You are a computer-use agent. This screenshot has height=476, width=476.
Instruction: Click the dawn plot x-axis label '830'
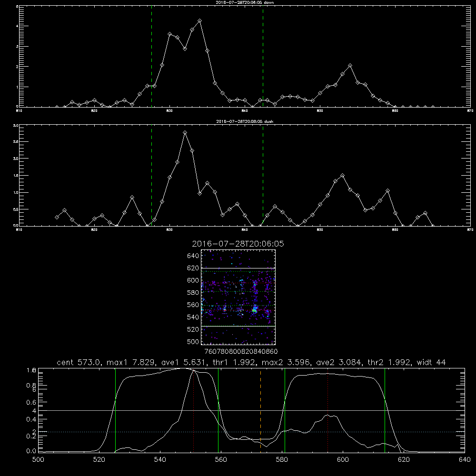169,111
